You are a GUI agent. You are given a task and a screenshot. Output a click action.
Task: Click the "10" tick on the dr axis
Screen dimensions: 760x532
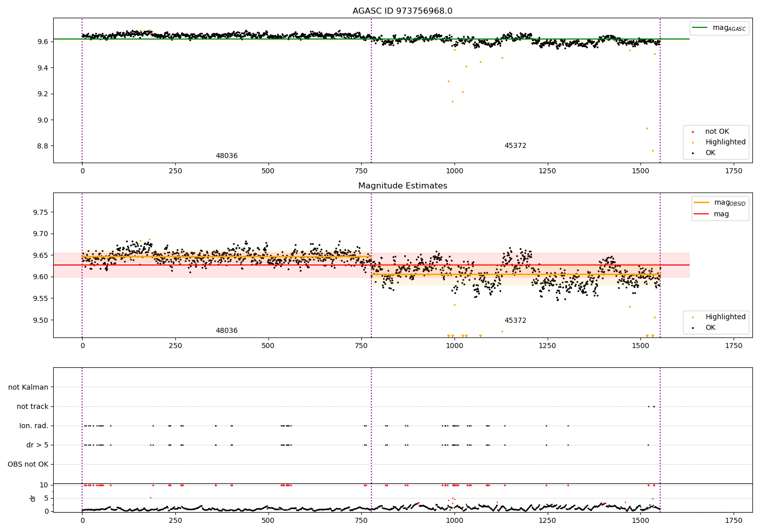[x=44, y=485]
